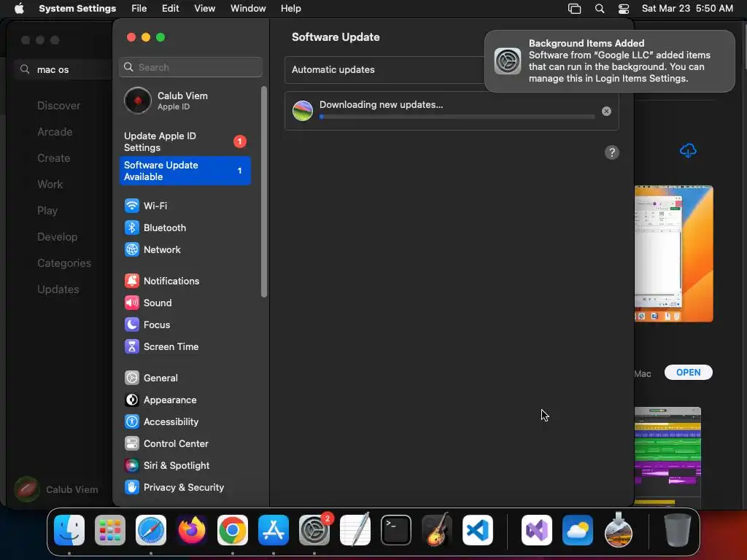Open the Apple menu
Image resolution: width=747 pixels, height=560 pixels.
coord(19,8)
